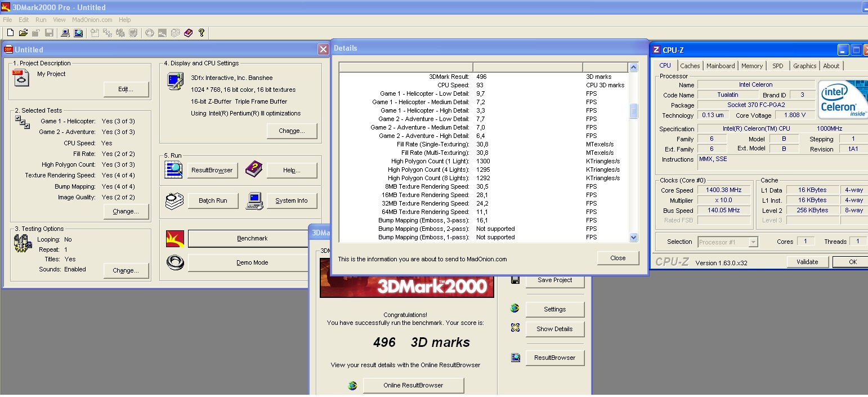Click the ResultBrowser magnifier icon in Run section
868x397 pixels.
[174, 169]
